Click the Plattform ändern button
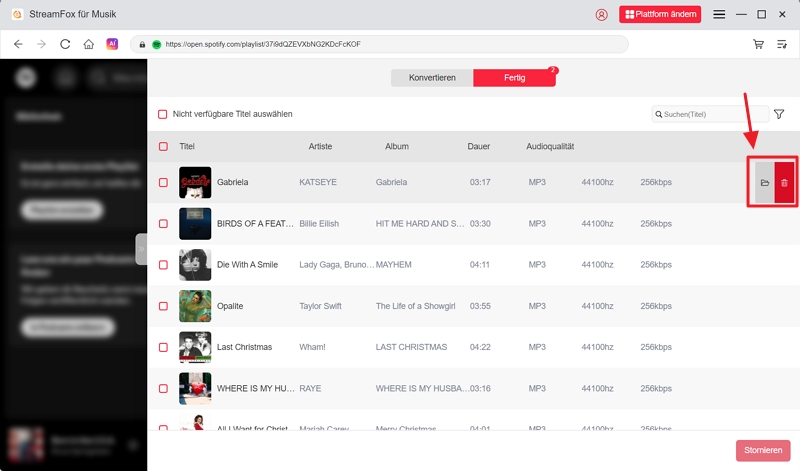 (660, 14)
